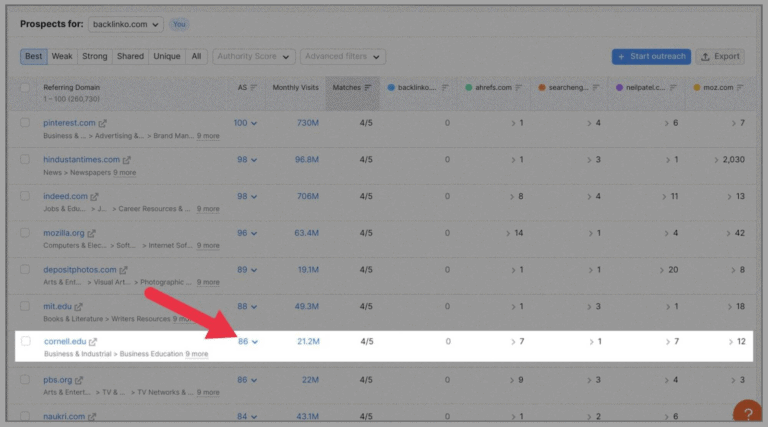Image resolution: width=768 pixels, height=427 pixels.
Task: Sort by AS column icon
Action: (x=253, y=88)
